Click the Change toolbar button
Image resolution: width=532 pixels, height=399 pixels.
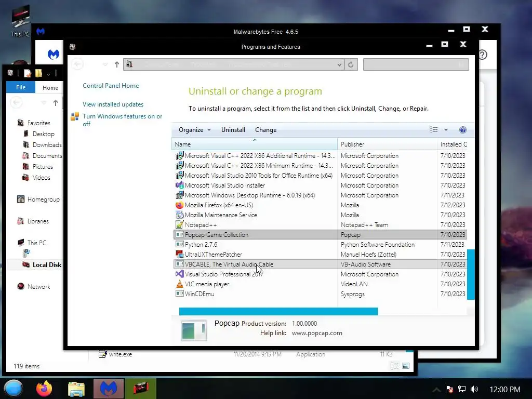[x=265, y=130]
